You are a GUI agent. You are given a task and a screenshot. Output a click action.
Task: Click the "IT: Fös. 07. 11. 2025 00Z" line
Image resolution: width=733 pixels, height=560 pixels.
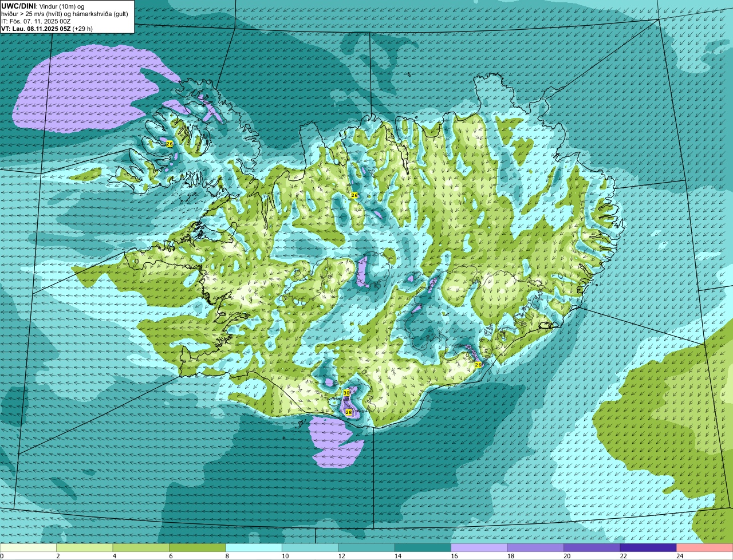(36, 21)
